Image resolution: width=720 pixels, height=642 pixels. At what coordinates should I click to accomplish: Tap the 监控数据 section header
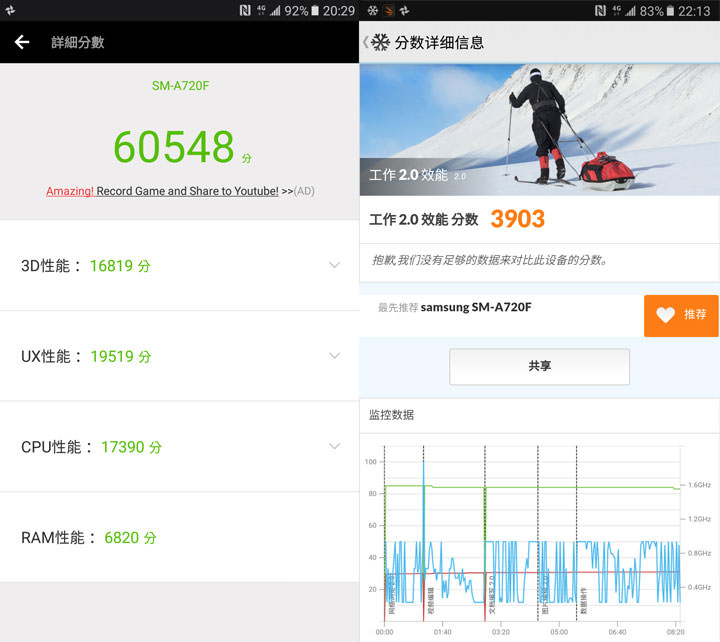[x=392, y=414]
